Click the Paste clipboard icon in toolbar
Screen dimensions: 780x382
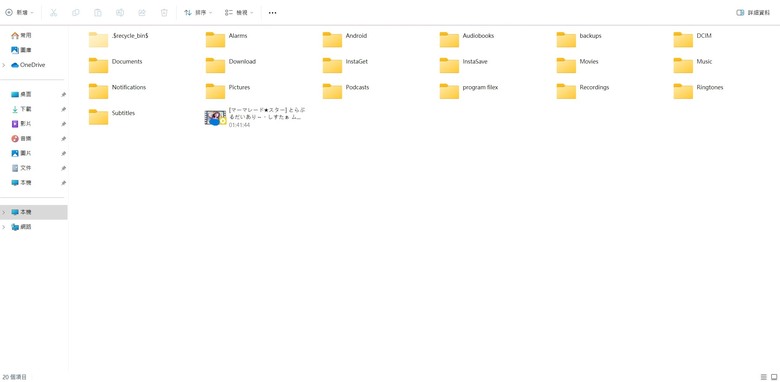tap(98, 12)
